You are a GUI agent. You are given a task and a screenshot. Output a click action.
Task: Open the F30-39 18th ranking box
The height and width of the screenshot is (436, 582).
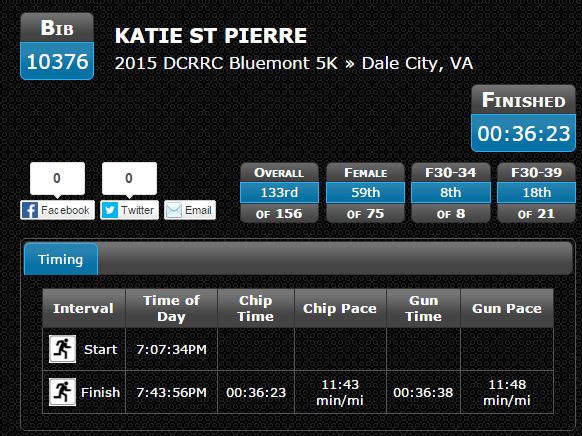pos(536,193)
